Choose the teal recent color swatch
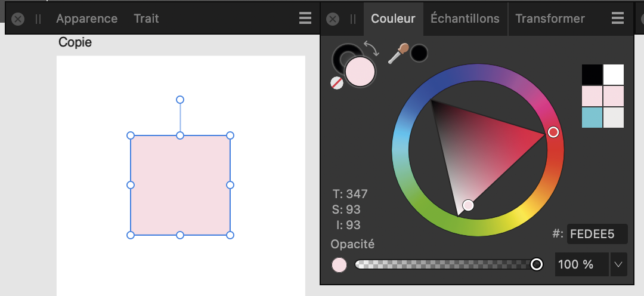 (x=592, y=118)
